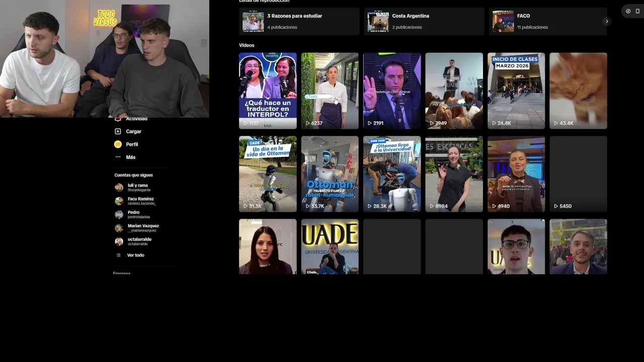Click the Cuentas que sigues heading
The image size is (644, 362).
[x=133, y=175]
